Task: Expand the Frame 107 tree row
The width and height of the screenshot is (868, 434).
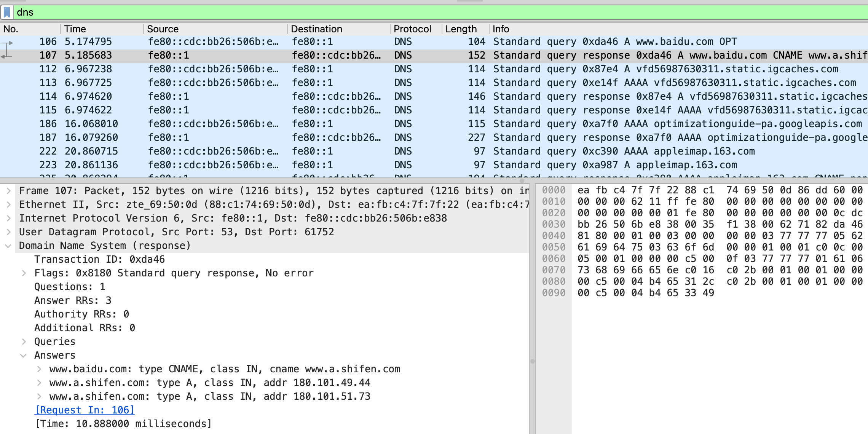Action: [8, 191]
